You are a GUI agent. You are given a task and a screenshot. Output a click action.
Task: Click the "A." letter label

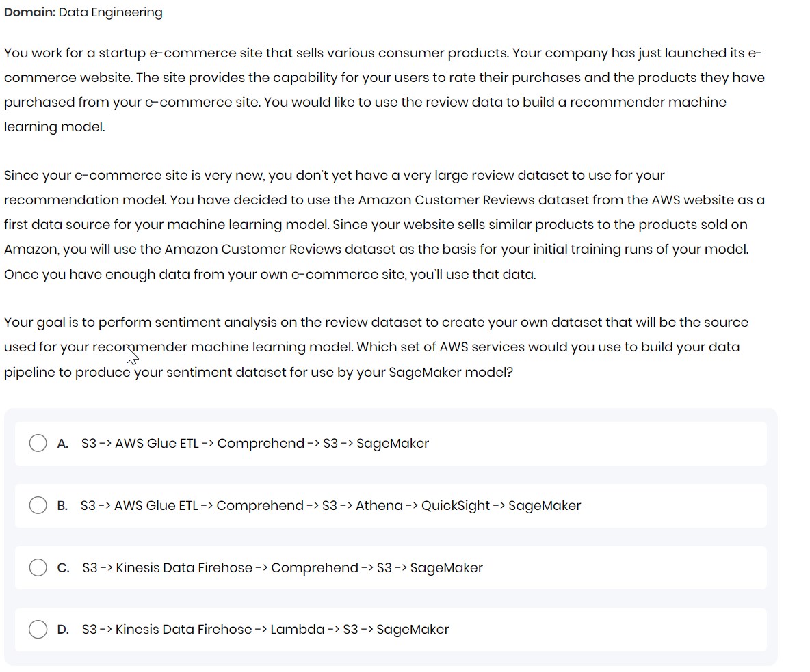[x=63, y=444]
